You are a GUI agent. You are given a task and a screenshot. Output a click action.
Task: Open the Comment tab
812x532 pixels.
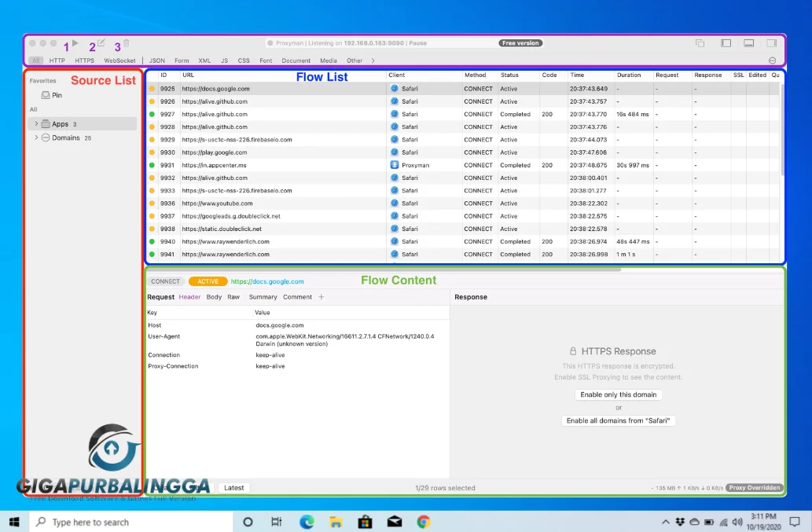coord(297,297)
